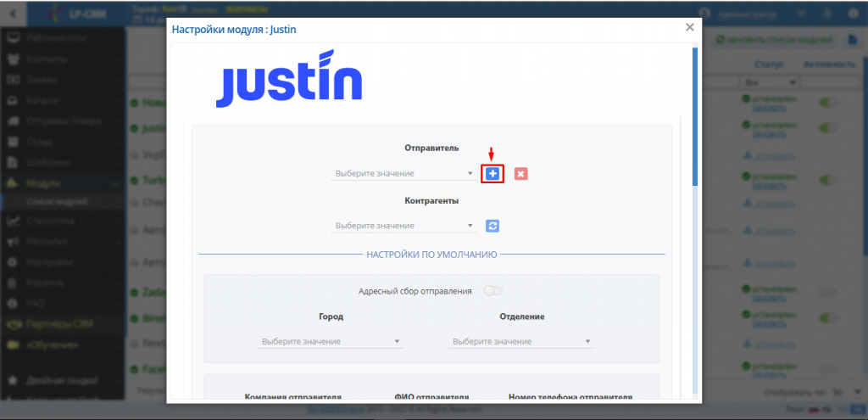The height and width of the screenshot is (420, 868).
Task: Open Статистика in the background sidebar
Action: point(63,221)
